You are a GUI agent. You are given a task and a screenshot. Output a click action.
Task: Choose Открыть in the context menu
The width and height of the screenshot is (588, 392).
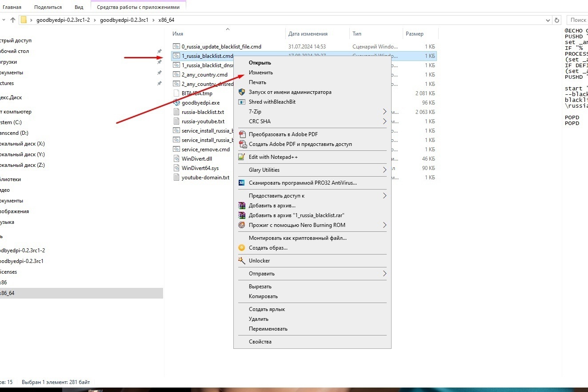click(260, 63)
